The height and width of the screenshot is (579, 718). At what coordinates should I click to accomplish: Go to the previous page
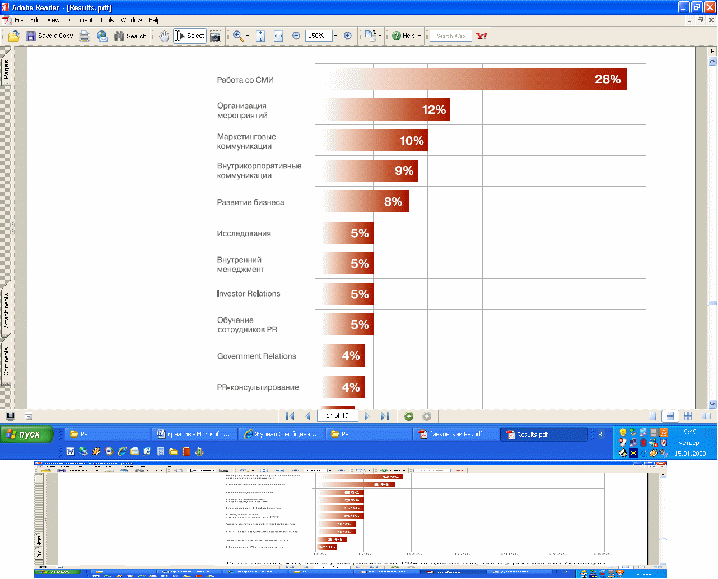point(308,416)
